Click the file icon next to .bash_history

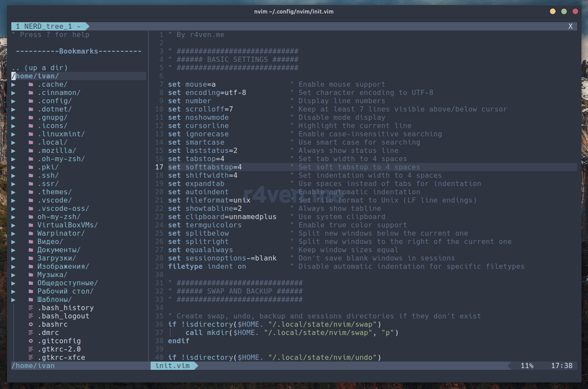(x=31, y=308)
